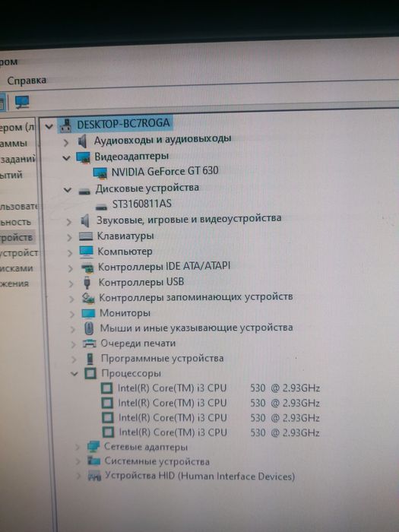Select the first Intel Core i3 CPU entry
The width and height of the screenshot is (399, 532).
coord(219,388)
